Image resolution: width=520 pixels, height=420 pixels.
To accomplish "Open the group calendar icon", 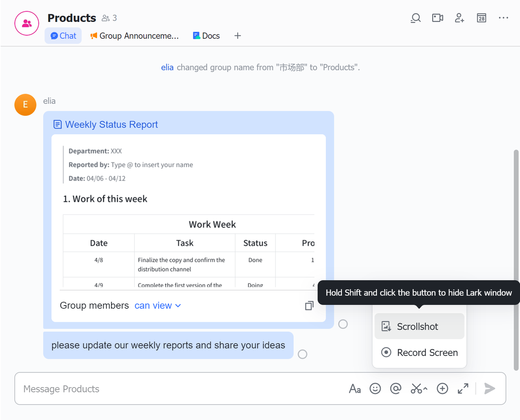I will click(x=481, y=18).
